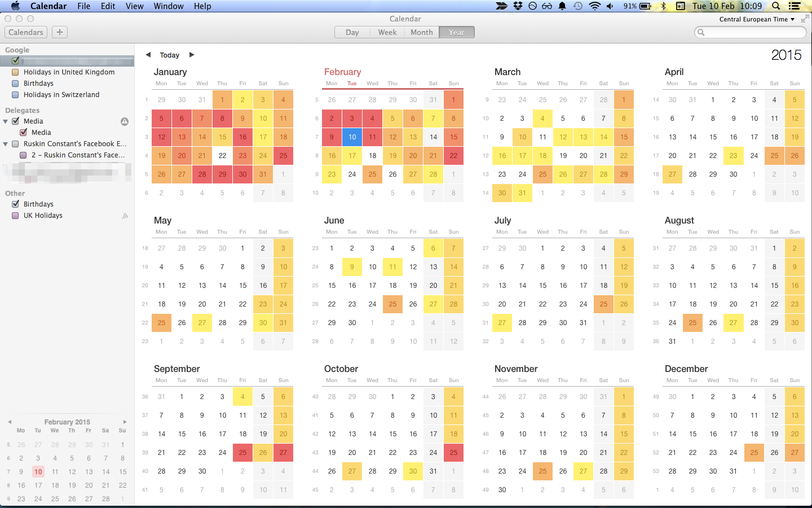The image size is (812, 508).
Task: Click the arrow-shaped menu bar icon left of Dropbox
Action: tap(501, 6)
